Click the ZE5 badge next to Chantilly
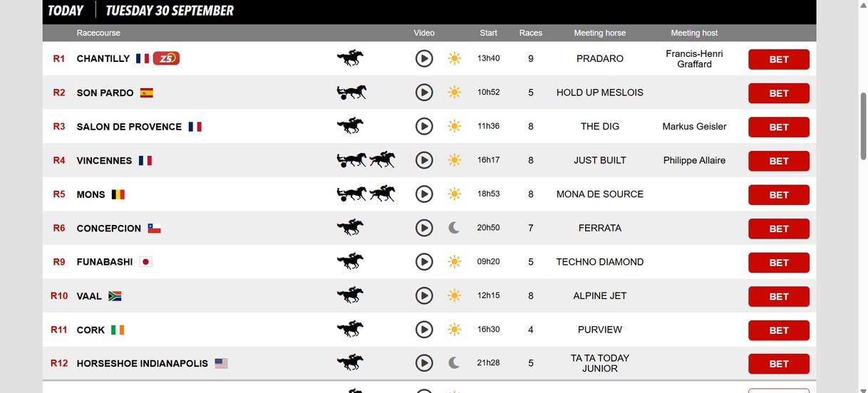Viewport: 868px width, 393px height. pyautogui.click(x=166, y=58)
